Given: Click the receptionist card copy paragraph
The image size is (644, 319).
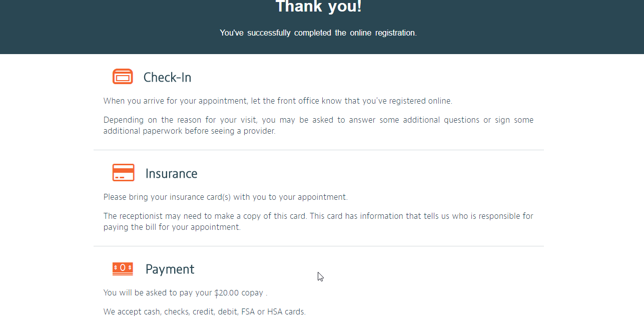Looking at the screenshot, I should point(318,221).
